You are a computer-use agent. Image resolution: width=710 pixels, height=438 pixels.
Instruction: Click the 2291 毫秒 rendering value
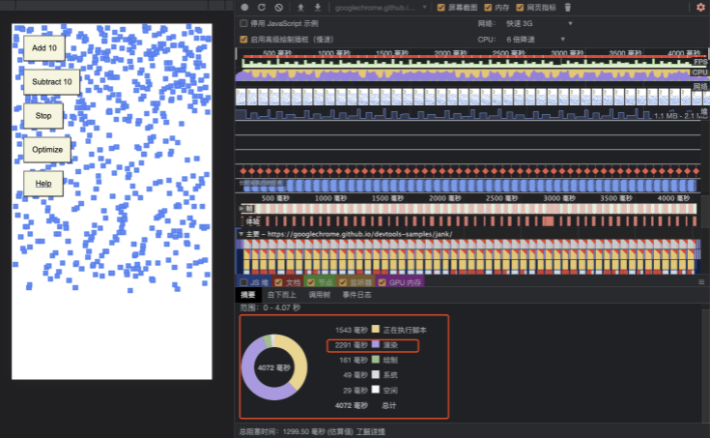pos(351,345)
